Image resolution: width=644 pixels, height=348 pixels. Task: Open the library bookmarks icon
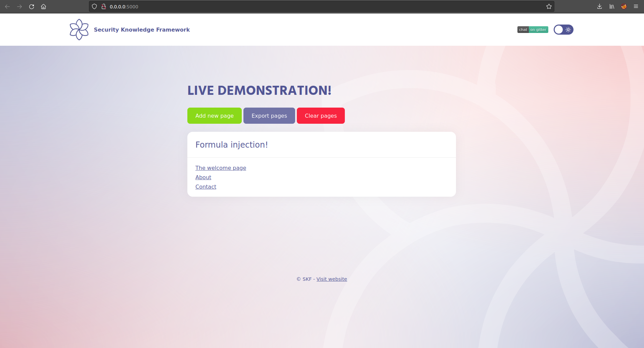(x=612, y=6)
